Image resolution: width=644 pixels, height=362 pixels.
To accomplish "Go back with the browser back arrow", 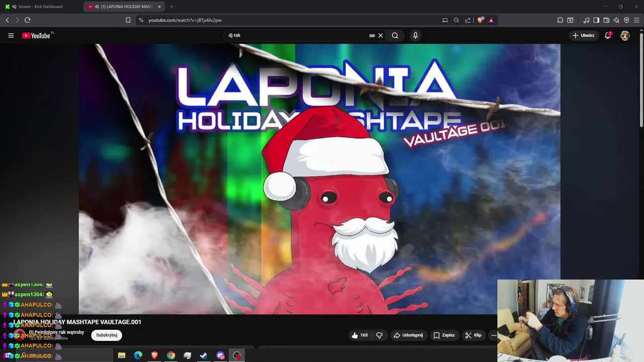I will [7, 20].
